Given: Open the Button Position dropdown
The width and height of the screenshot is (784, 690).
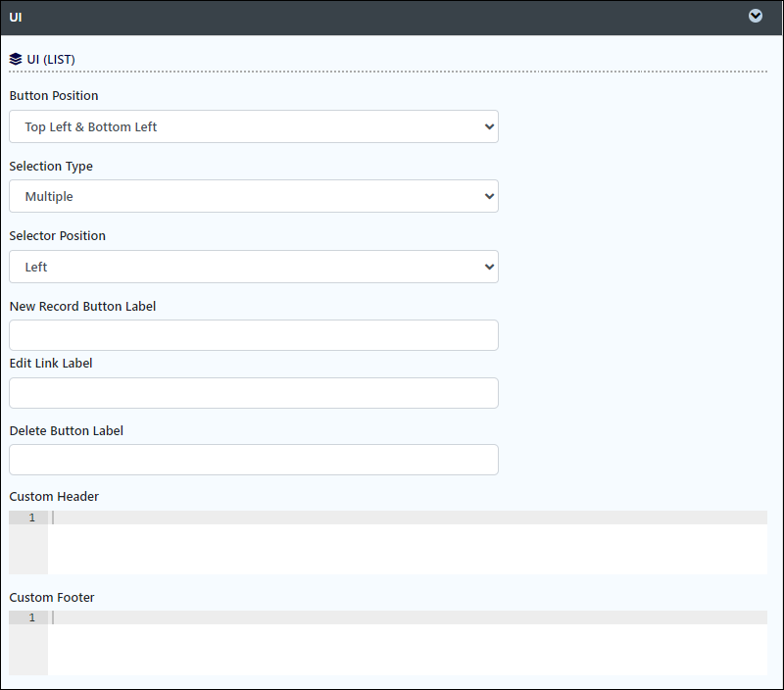Looking at the screenshot, I should tap(254, 126).
